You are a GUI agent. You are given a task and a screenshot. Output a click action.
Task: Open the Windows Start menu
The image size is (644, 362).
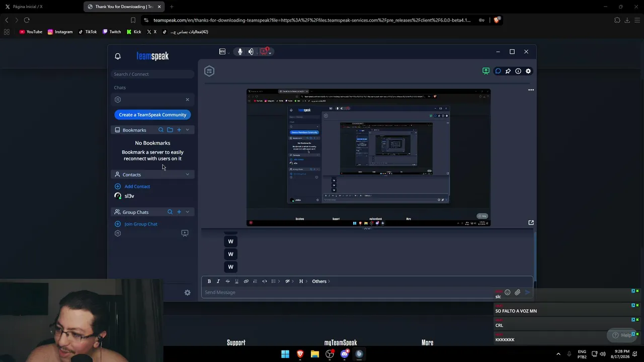tap(285, 354)
